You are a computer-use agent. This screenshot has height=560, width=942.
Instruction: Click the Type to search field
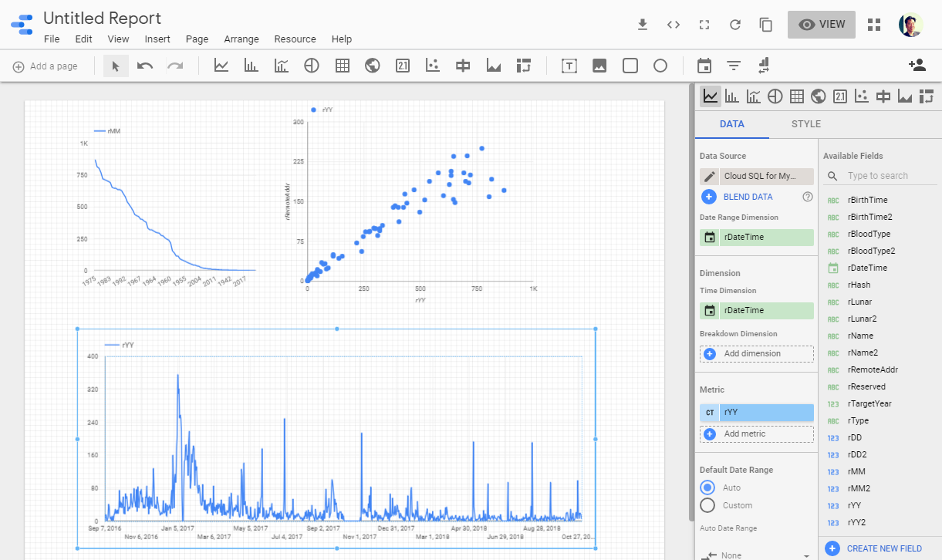[x=887, y=176]
